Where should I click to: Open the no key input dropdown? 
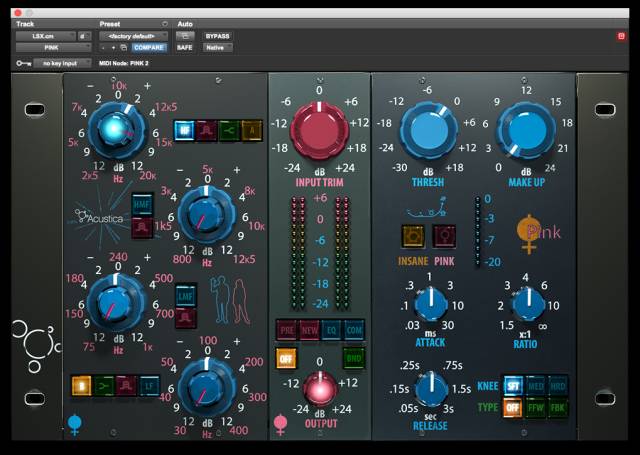point(62,63)
